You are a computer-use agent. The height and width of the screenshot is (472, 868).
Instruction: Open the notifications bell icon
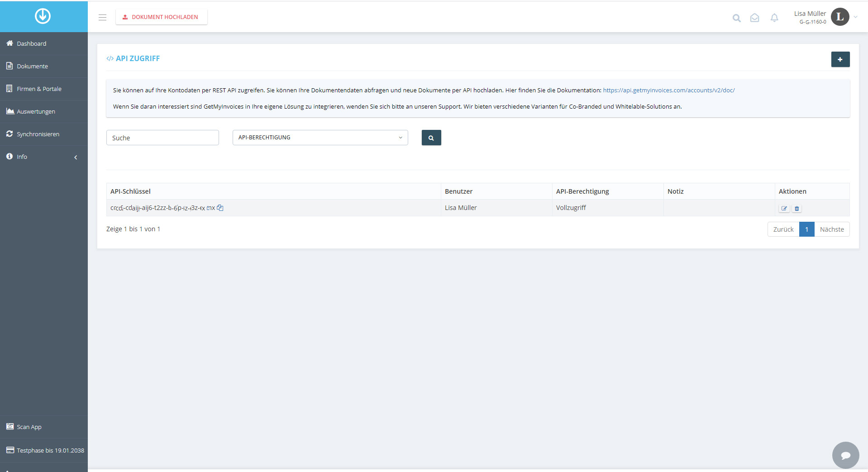tap(774, 18)
